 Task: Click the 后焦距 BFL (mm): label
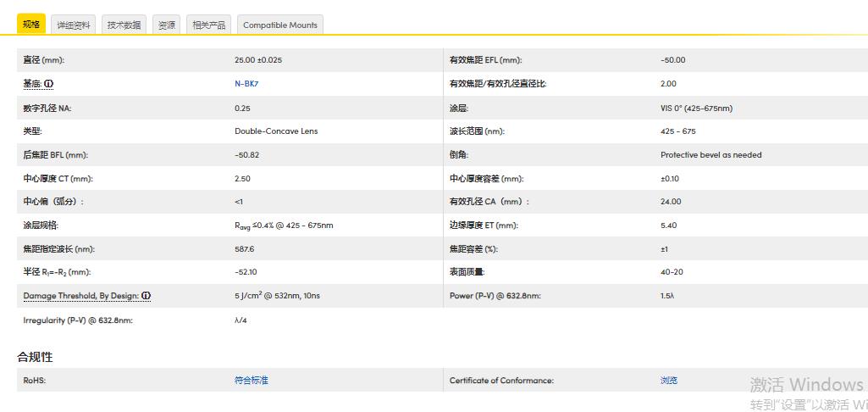(x=55, y=154)
